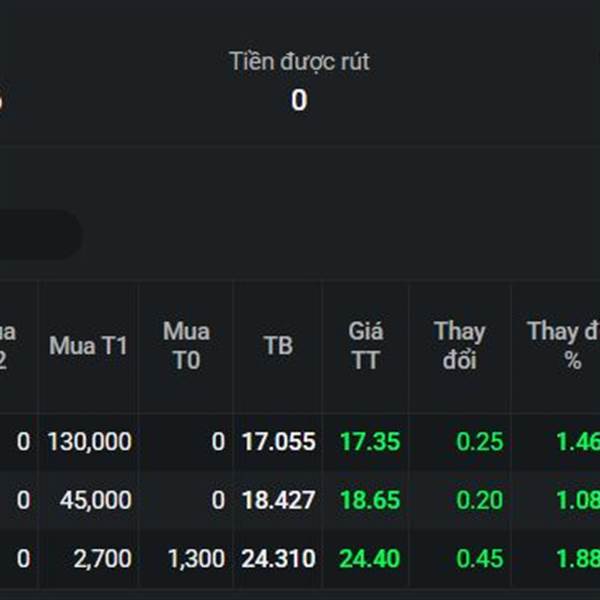
Task: Click the 0.20 change cell
Action: click(480, 500)
